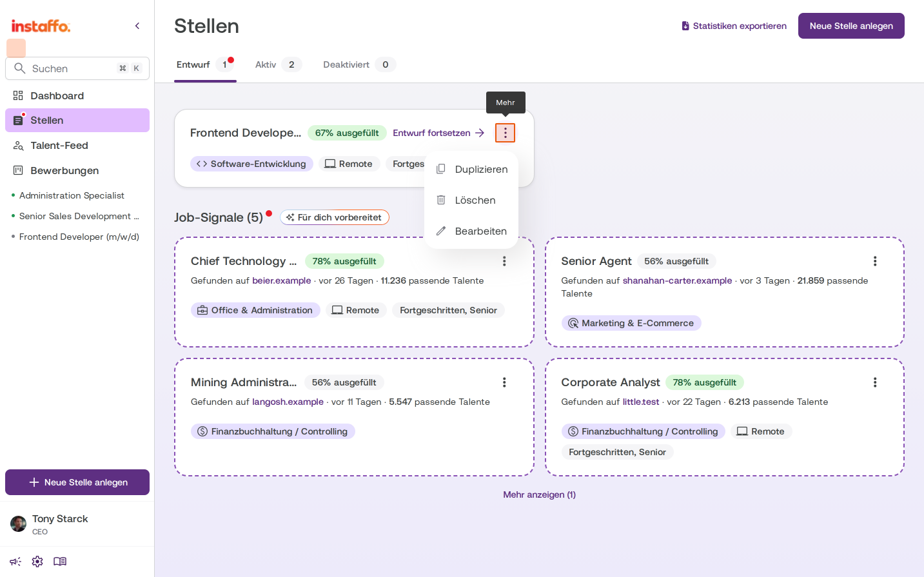
Task: Open more options for Chief Technology card
Action: click(504, 261)
